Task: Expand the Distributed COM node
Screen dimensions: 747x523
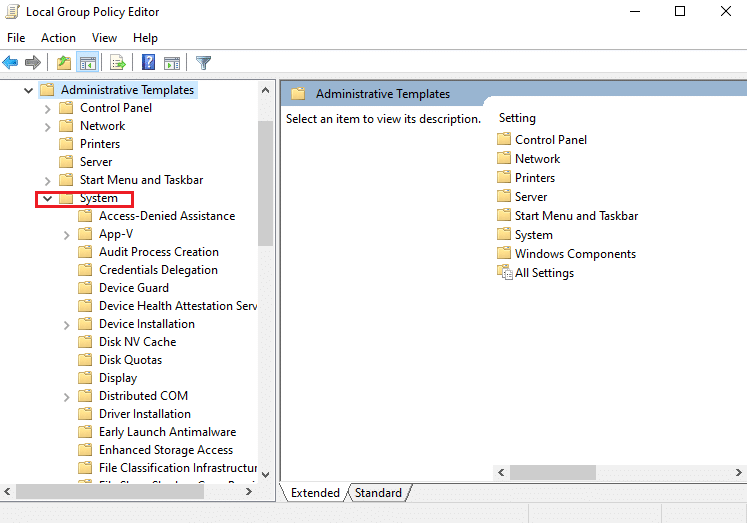Action: click(x=66, y=397)
